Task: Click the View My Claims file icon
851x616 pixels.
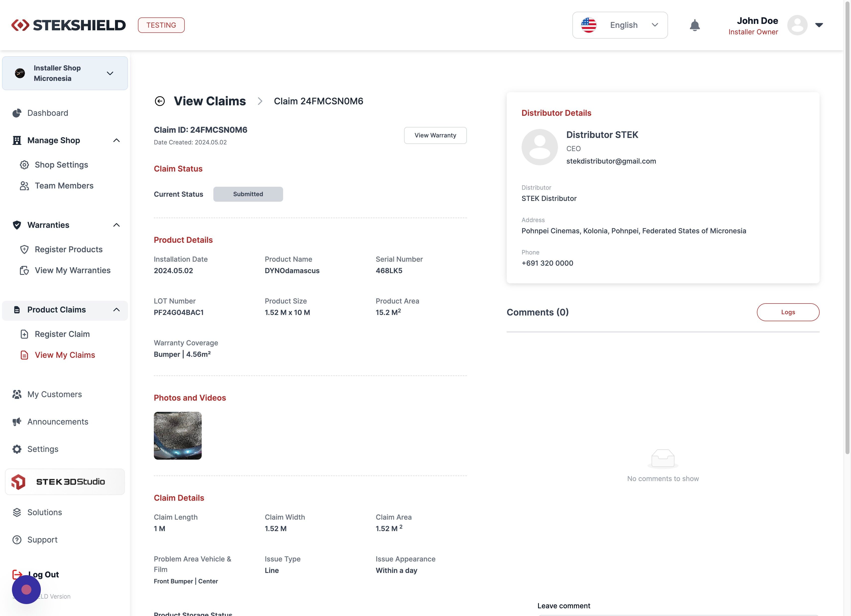Action: [24, 355]
